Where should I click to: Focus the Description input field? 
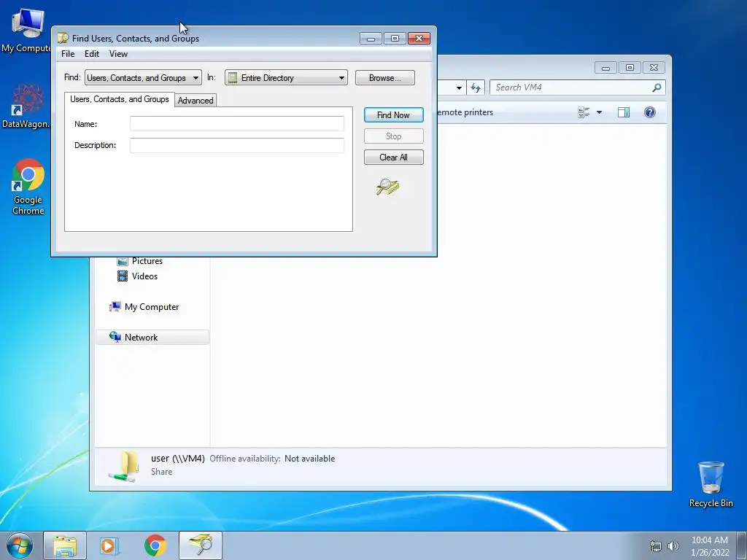click(237, 145)
